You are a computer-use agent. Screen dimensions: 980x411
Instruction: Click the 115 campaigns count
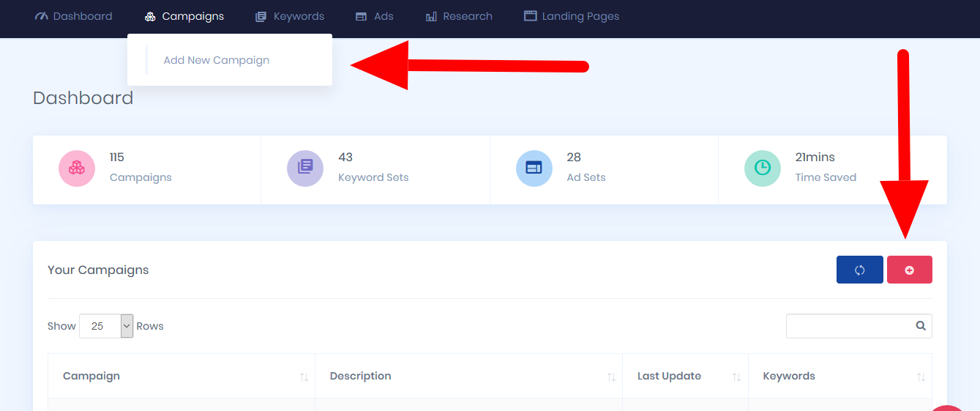tap(117, 157)
